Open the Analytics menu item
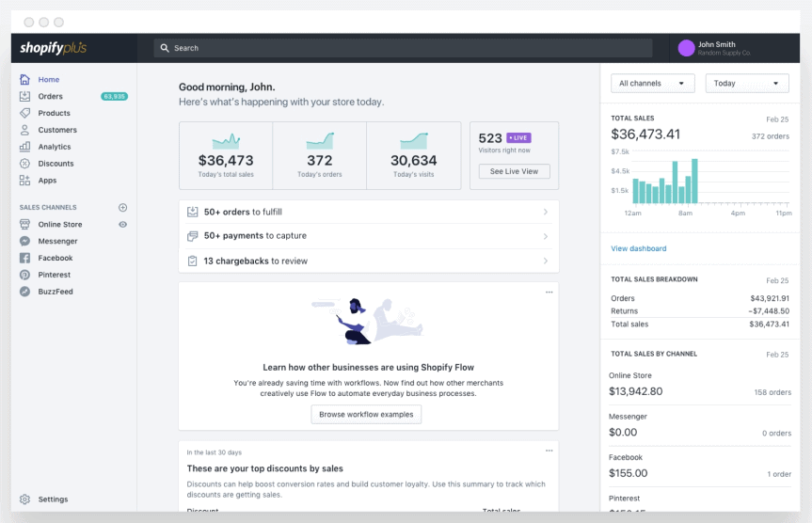 click(55, 147)
